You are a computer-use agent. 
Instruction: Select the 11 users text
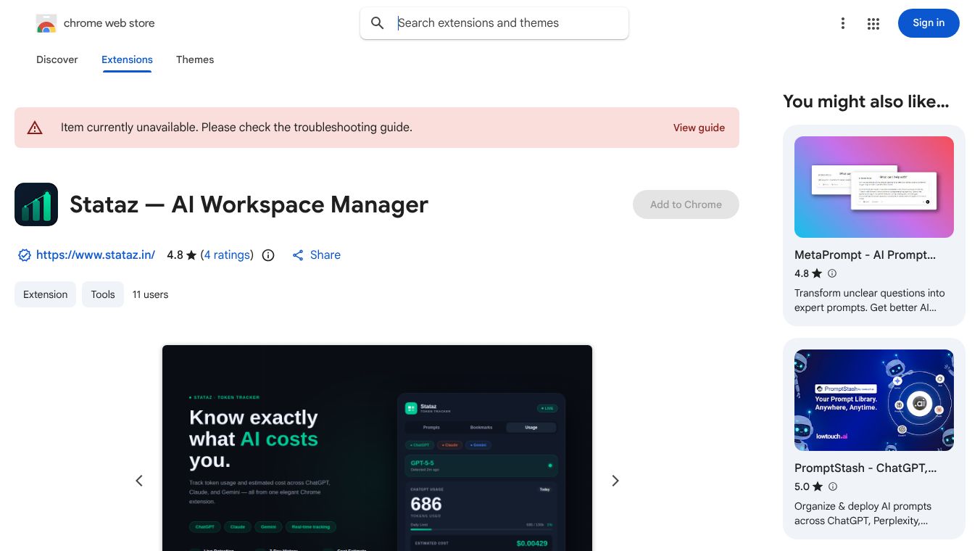pos(150,294)
